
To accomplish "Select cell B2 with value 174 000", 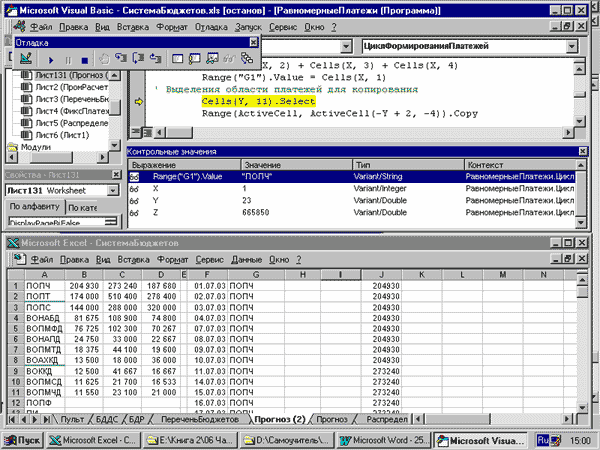I will [x=84, y=296].
